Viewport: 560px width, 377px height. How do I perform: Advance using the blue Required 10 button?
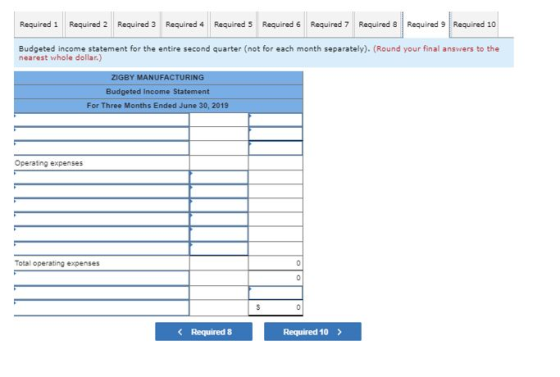click(312, 332)
